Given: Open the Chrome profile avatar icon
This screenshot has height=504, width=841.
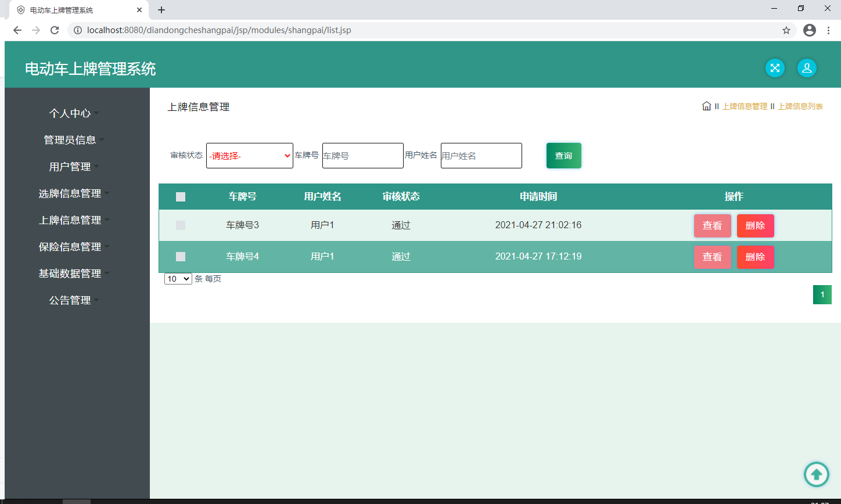Looking at the screenshot, I should (x=810, y=30).
